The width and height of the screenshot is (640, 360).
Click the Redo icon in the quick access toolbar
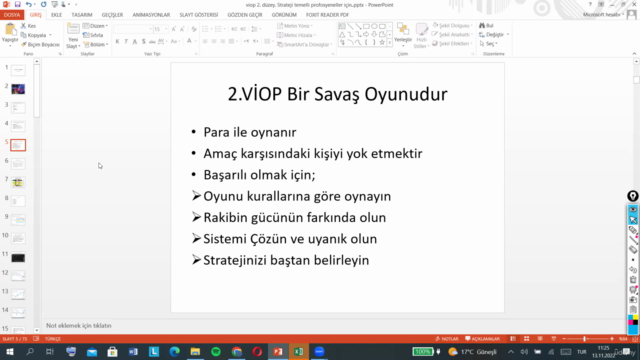(x=43, y=4)
